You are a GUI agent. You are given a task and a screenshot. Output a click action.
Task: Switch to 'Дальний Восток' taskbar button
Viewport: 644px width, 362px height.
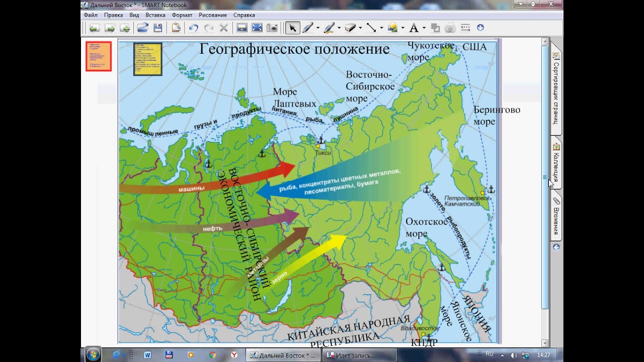pyautogui.click(x=283, y=355)
